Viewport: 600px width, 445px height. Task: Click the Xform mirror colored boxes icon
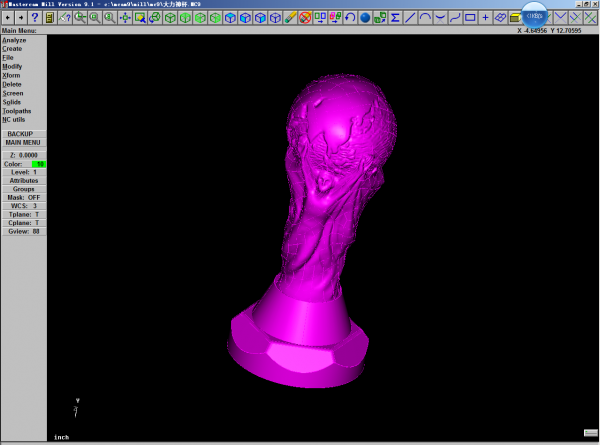[335, 18]
